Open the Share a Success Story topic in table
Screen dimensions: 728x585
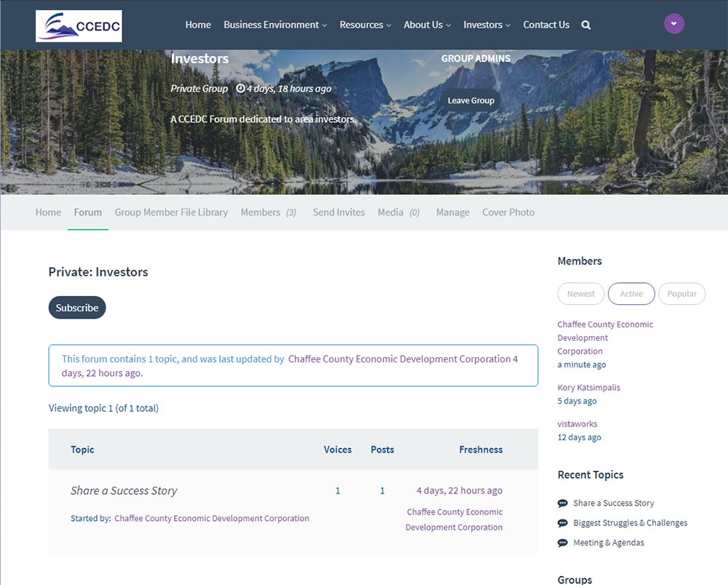coord(124,491)
